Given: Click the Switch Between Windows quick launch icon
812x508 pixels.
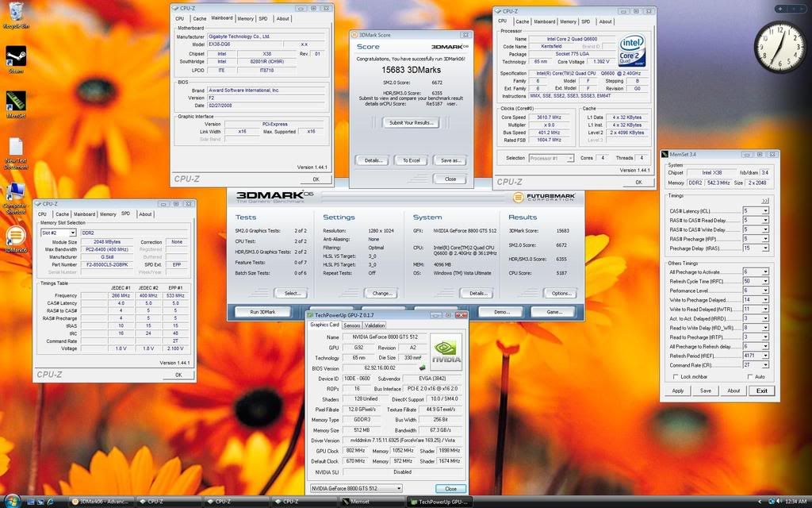Looking at the screenshot, I should pyautogui.click(x=40, y=502).
